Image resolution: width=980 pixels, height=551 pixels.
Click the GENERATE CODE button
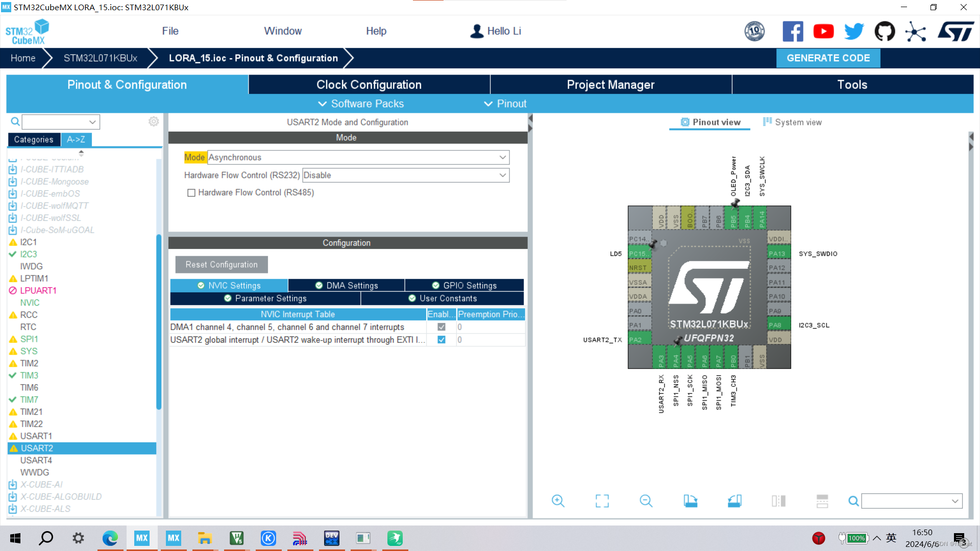(x=828, y=58)
